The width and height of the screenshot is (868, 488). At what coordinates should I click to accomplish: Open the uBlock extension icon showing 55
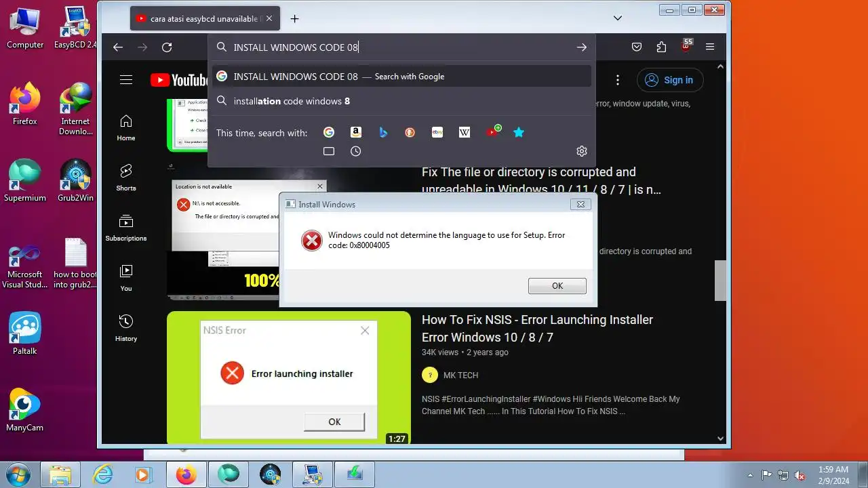point(686,46)
